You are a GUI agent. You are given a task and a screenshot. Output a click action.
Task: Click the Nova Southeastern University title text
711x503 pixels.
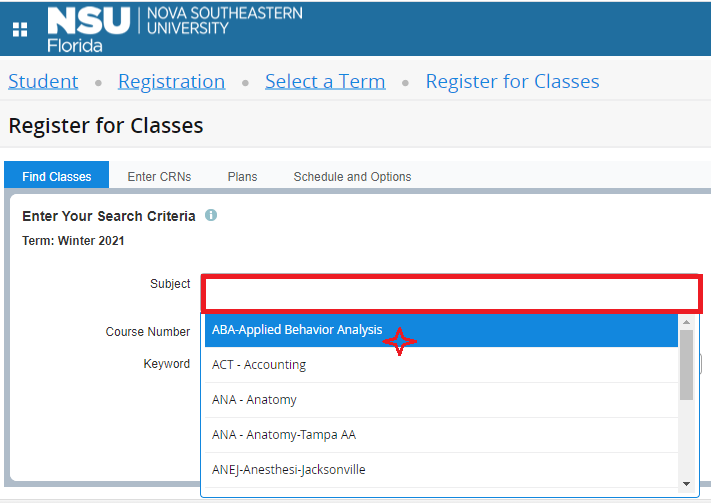tap(224, 20)
